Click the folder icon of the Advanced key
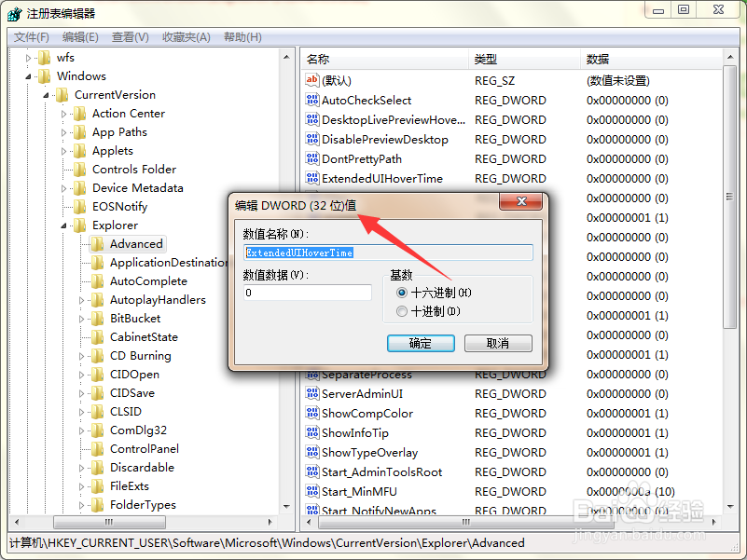Viewport: 747px width, 560px height. (x=97, y=243)
